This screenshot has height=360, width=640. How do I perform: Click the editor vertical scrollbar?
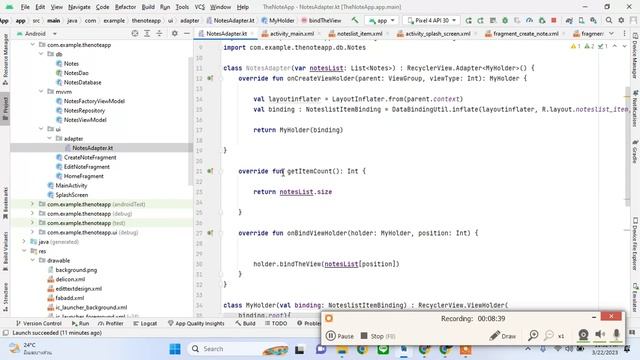coord(627,147)
